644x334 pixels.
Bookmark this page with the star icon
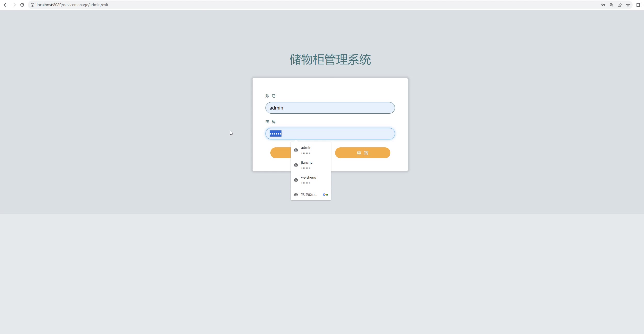point(628,5)
